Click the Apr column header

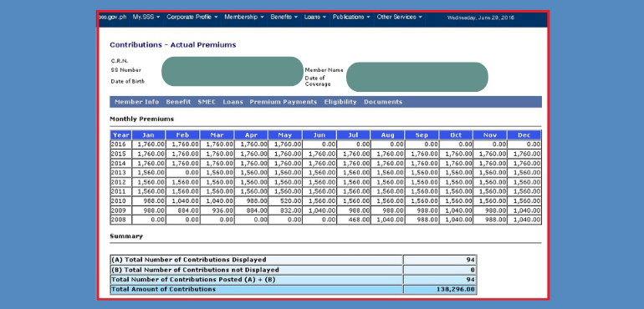251,135
